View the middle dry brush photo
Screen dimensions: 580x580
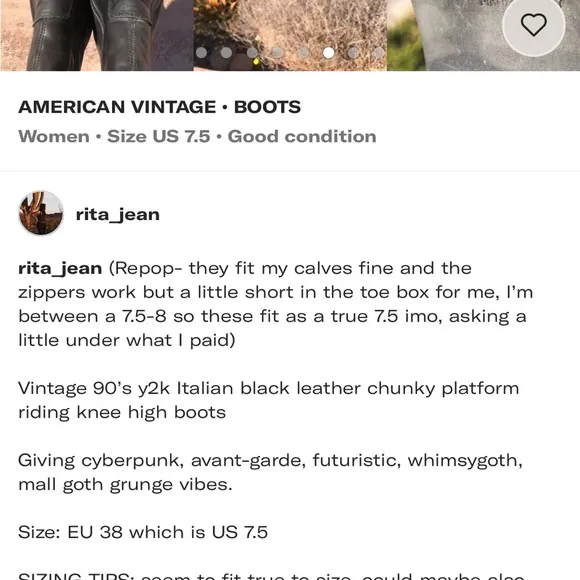point(290,35)
